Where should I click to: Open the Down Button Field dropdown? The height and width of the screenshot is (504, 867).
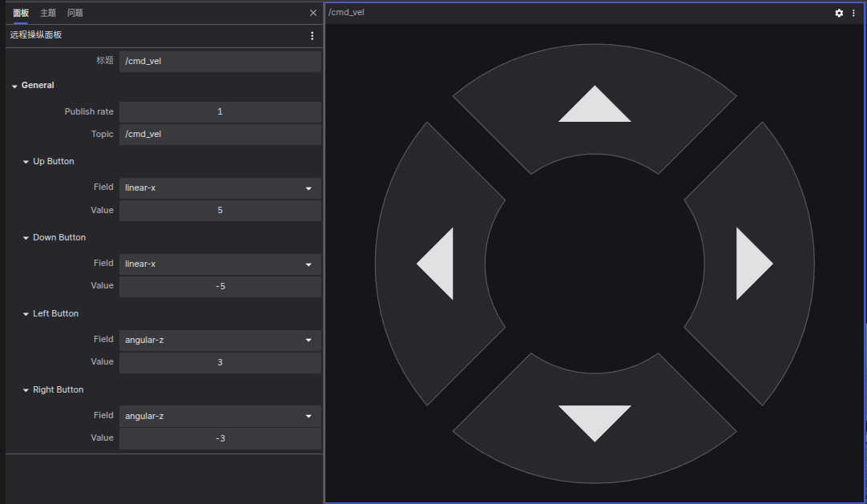click(220, 264)
